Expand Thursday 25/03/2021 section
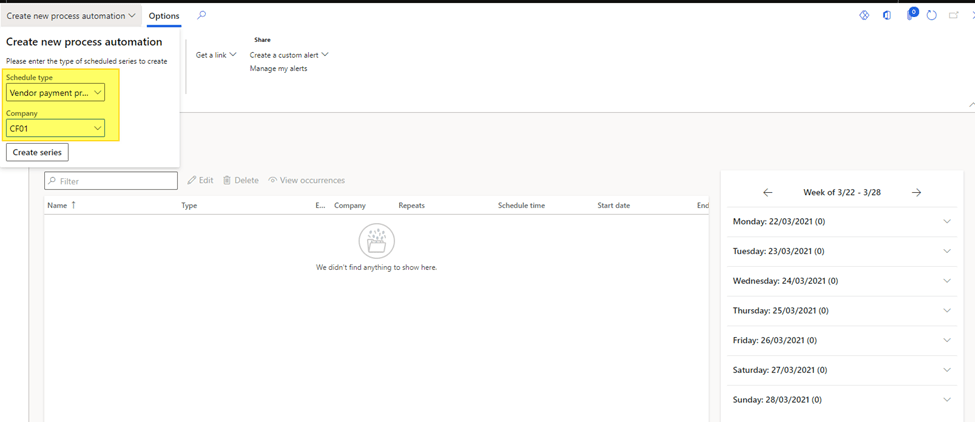The width and height of the screenshot is (975, 422). 946,311
